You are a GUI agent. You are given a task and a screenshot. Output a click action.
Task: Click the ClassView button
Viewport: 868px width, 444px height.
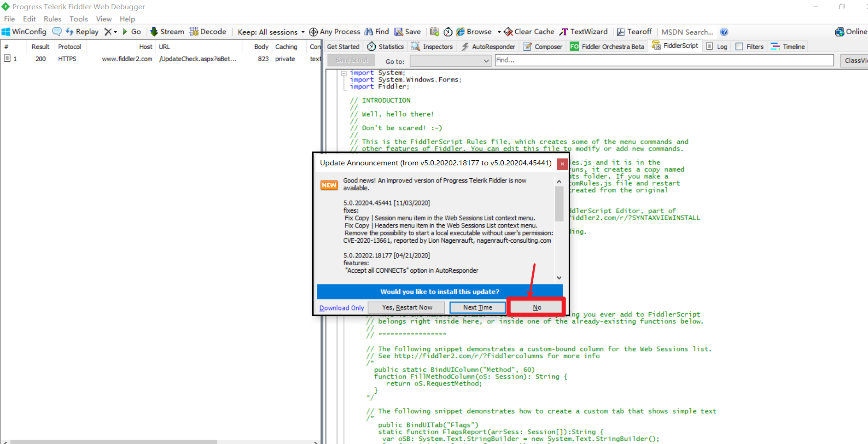[854, 60]
